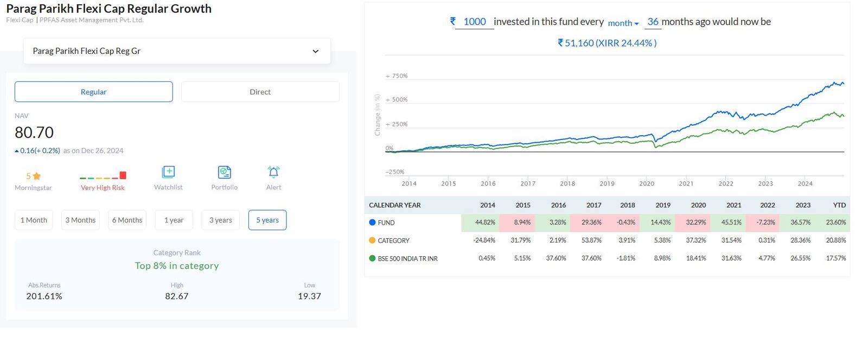This screenshot has height=337, width=868.
Task: Select the 1 Month period
Action: click(34, 220)
